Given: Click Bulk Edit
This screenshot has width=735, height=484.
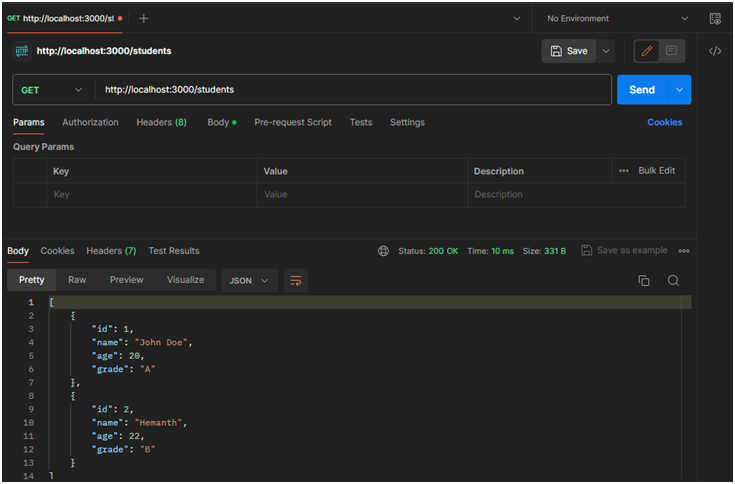Looking at the screenshot, I should point(657,171).
